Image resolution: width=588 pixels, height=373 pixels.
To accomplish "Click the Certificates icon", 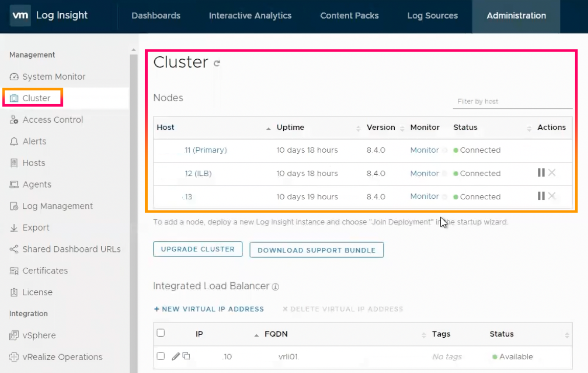I will [x=14, y=271].
